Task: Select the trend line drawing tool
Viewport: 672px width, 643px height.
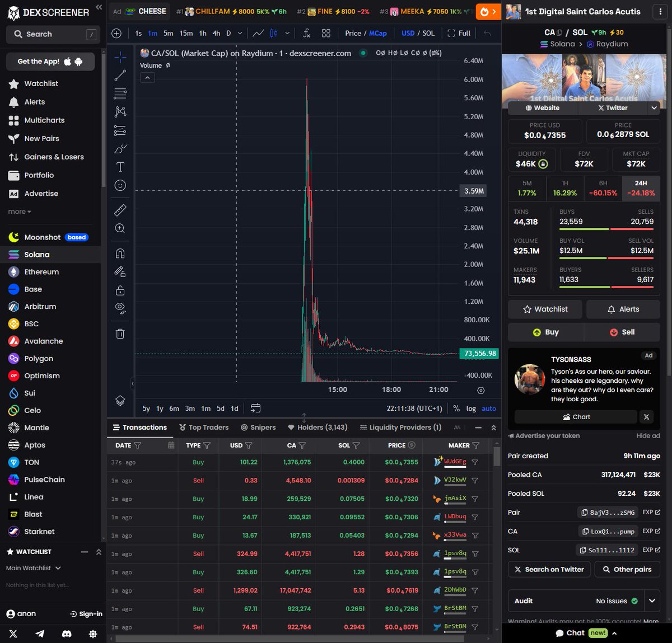Action: click(120, 76)
